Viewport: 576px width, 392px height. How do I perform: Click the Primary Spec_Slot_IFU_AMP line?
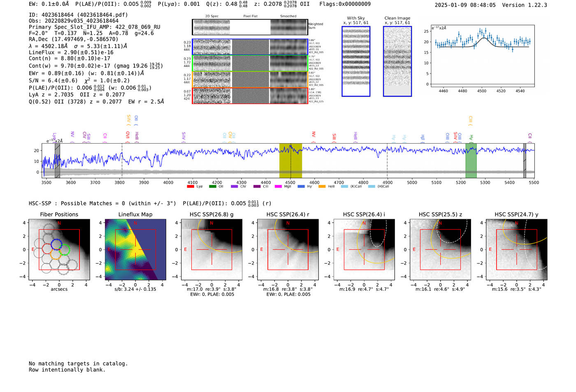tap(95, 27)
